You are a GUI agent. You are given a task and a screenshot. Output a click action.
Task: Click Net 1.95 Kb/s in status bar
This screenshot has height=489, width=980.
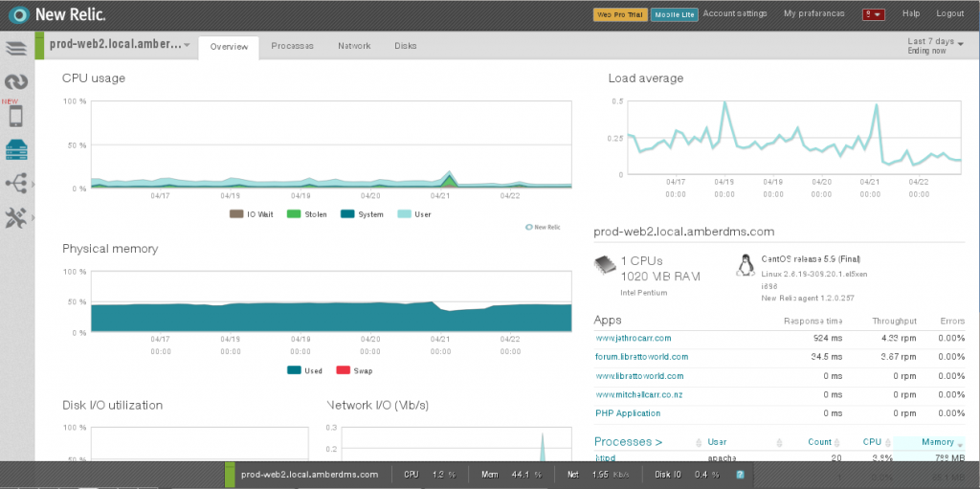click(598, 475)
